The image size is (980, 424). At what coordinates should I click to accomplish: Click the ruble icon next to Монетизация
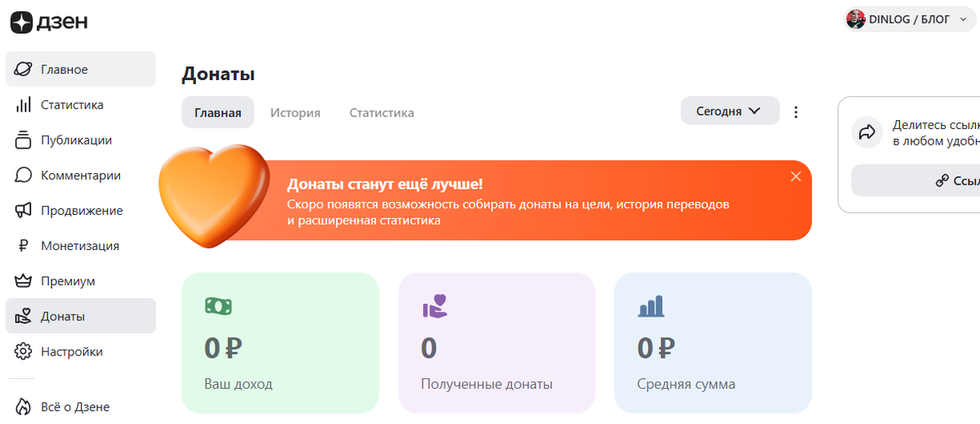tap(24, 246)
